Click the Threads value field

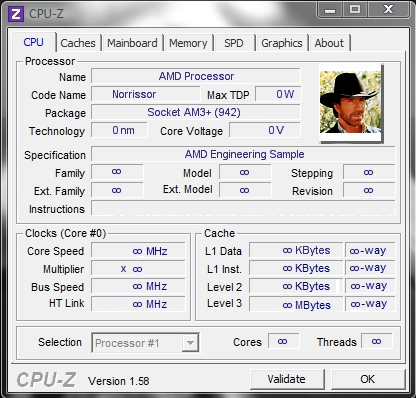pos(377,341)
